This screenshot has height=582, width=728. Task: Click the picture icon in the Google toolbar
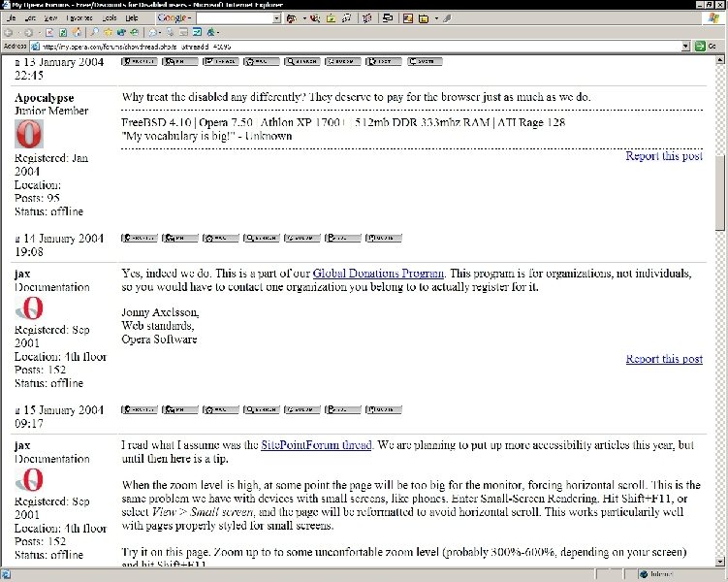(408, 18)
